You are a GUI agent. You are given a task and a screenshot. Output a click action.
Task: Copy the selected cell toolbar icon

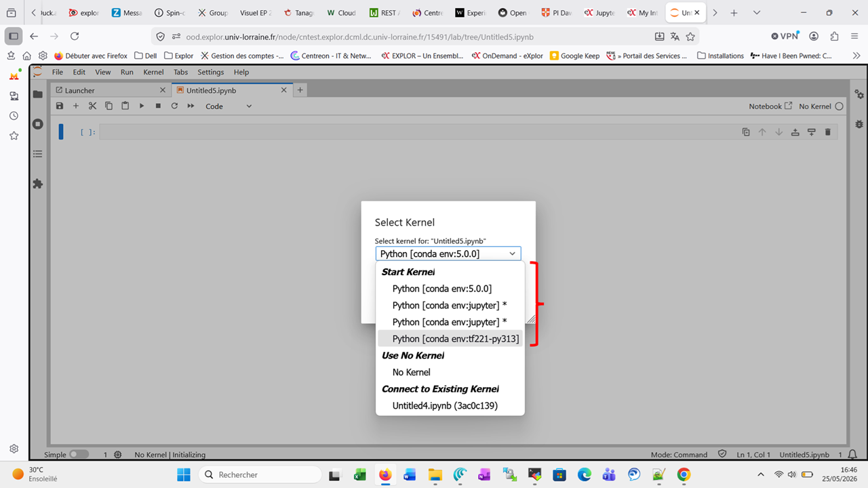108,106
